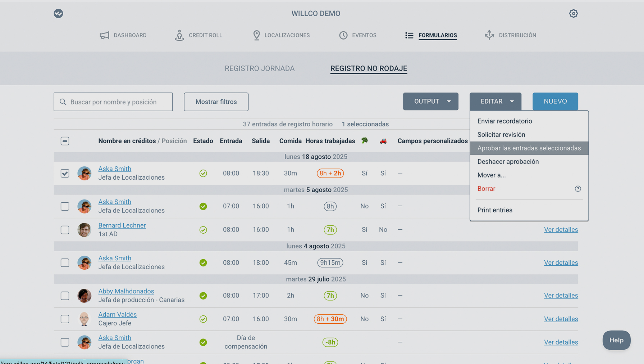The height and width of the screenshot is (364, 644).
Task: Uncheck Aska Smith 18 agosto entry
Action: coord(65,173)
